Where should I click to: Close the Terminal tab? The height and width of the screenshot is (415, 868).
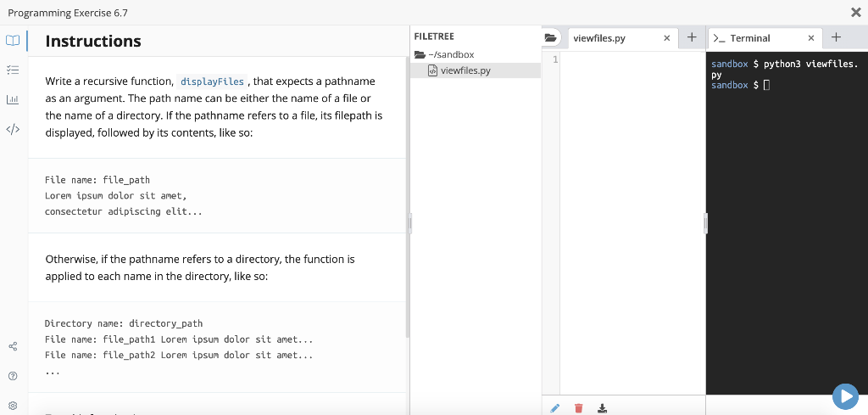(x=811, y=38)
